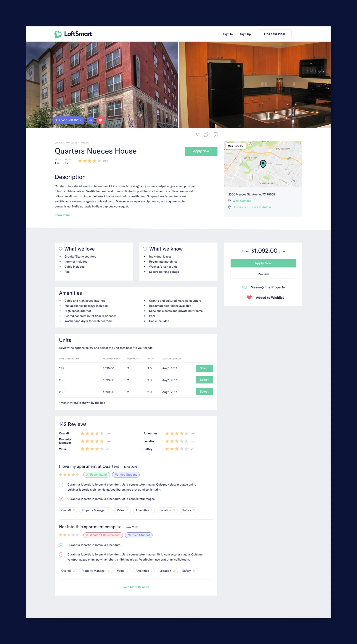Screen dimensions: 357x644
Task: Switch map to Map view
Action: 230,146
